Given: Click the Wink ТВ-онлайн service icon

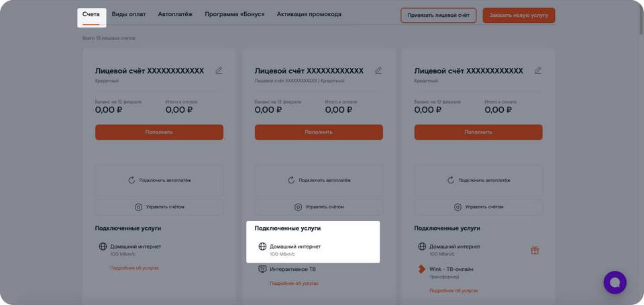Looking at the screenshot, I should coord(422,269).
